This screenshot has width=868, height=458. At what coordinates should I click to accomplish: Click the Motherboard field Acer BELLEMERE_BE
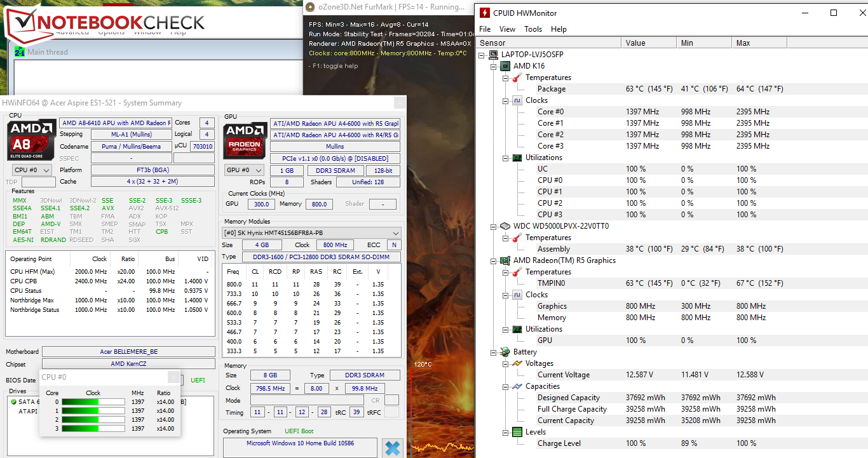129,351
